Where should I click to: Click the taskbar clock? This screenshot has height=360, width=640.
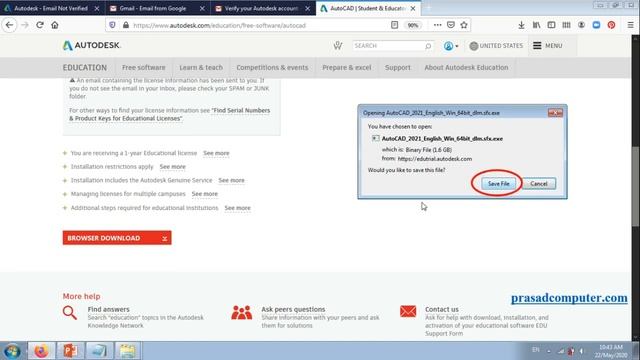tap(611, 351)
